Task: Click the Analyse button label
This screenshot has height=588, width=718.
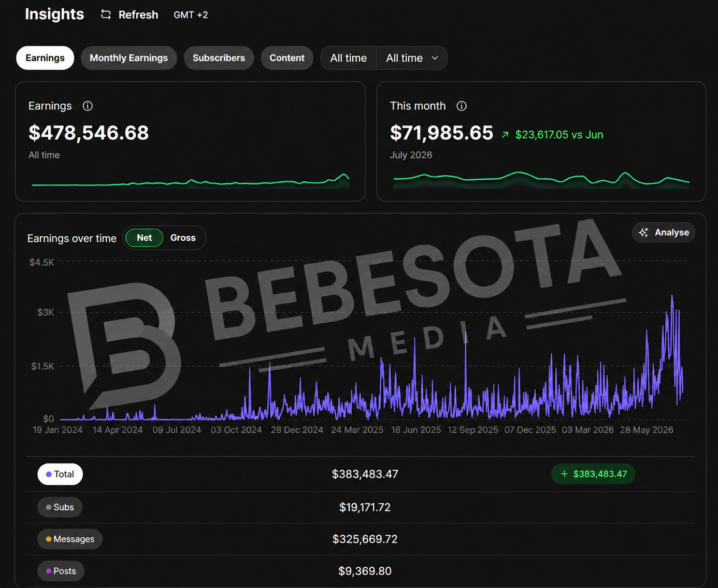Action: pyautogui.click(x=672, y=233)
